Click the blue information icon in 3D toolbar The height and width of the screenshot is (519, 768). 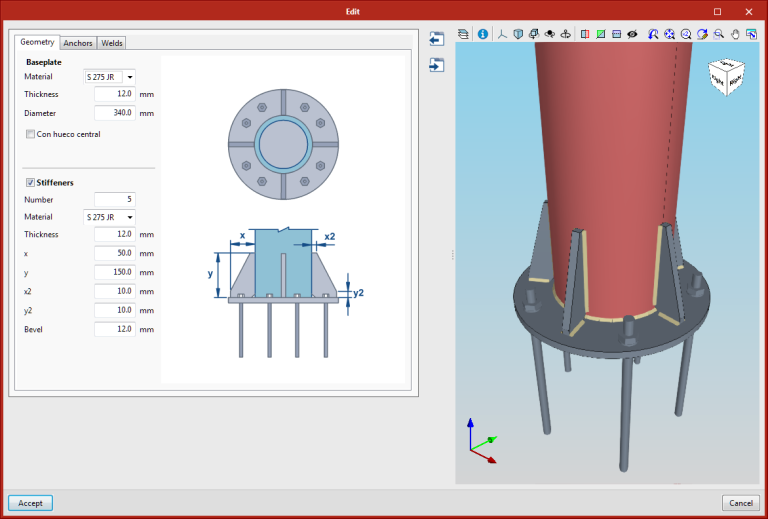point(482,34)
